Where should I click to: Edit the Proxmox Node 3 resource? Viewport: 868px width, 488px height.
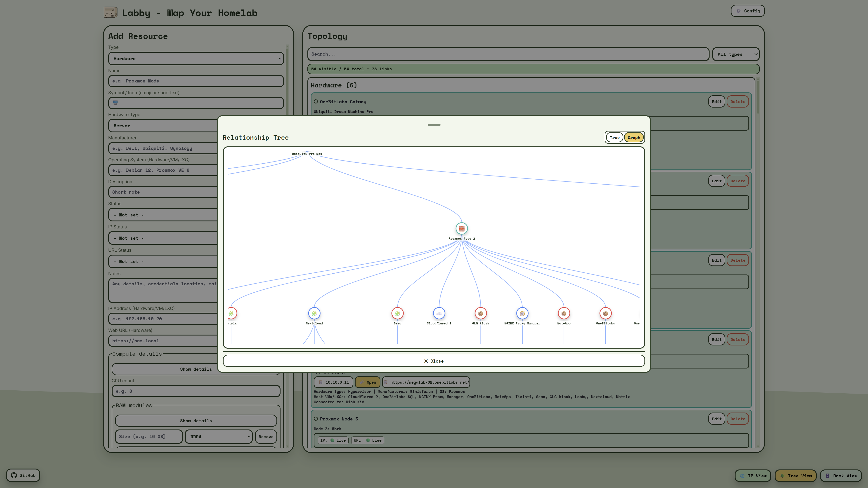(716, 419)
